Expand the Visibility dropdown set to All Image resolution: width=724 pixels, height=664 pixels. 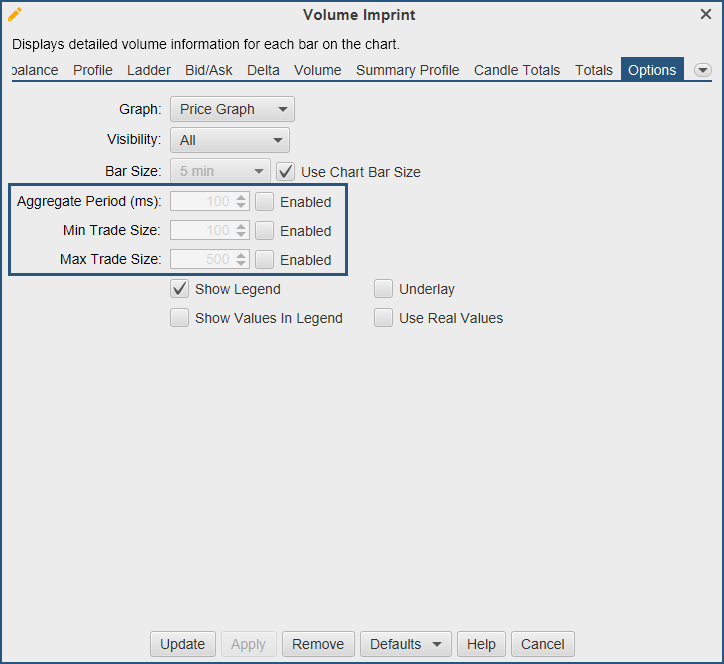click(230, 140)
